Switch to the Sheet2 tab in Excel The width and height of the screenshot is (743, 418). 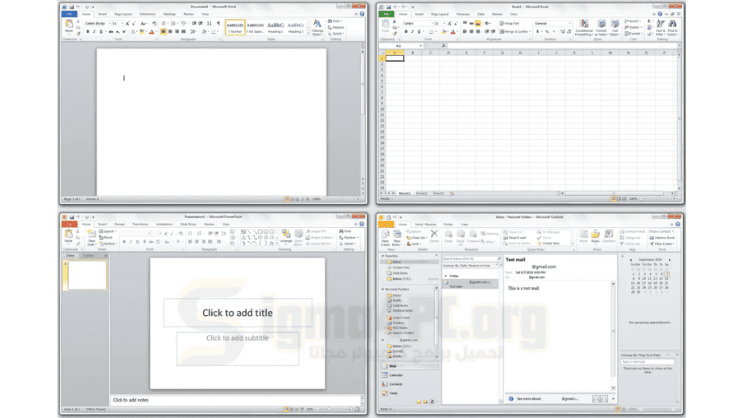(x=421, y=193)
